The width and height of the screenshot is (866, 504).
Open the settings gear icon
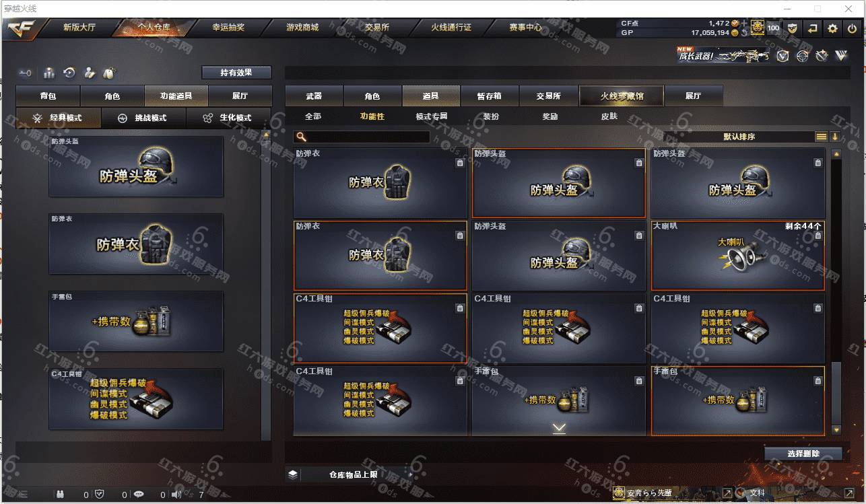(833, 28)
